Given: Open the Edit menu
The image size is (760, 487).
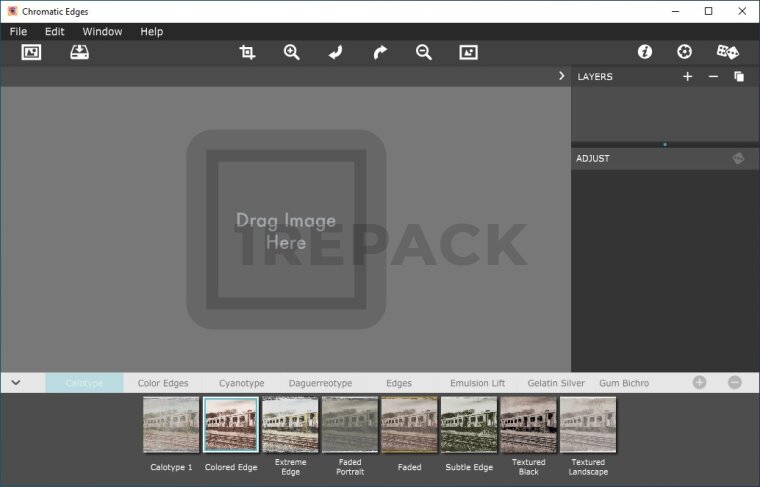Looking at the screenshot, I should 54,31.
